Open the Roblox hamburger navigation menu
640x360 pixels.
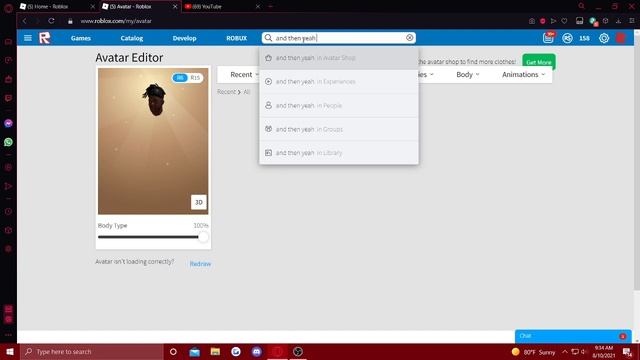pos(28,38)
